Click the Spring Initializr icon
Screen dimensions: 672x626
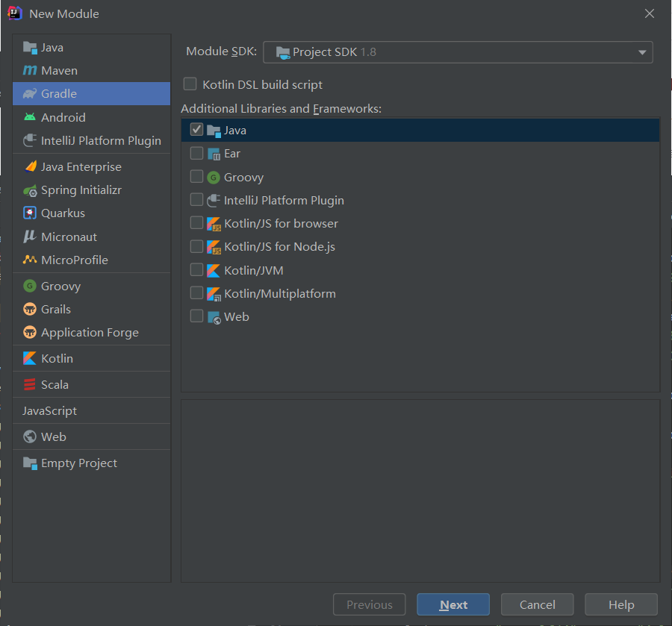[30, 190]
